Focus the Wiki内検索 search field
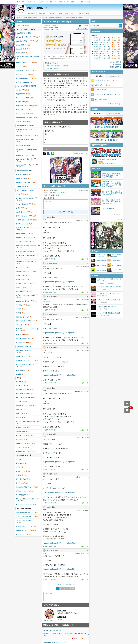Image resolution: width=138 pixels, height=644 pixels. (105, 26)
